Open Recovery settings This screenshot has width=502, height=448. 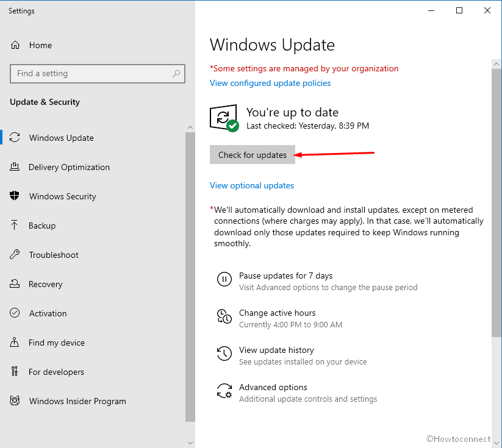(93, 284)
